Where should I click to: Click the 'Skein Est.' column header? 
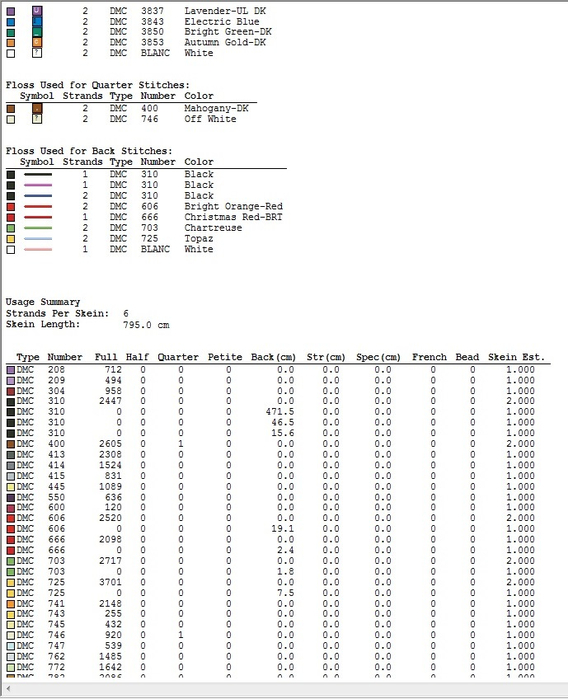point(516,357)
